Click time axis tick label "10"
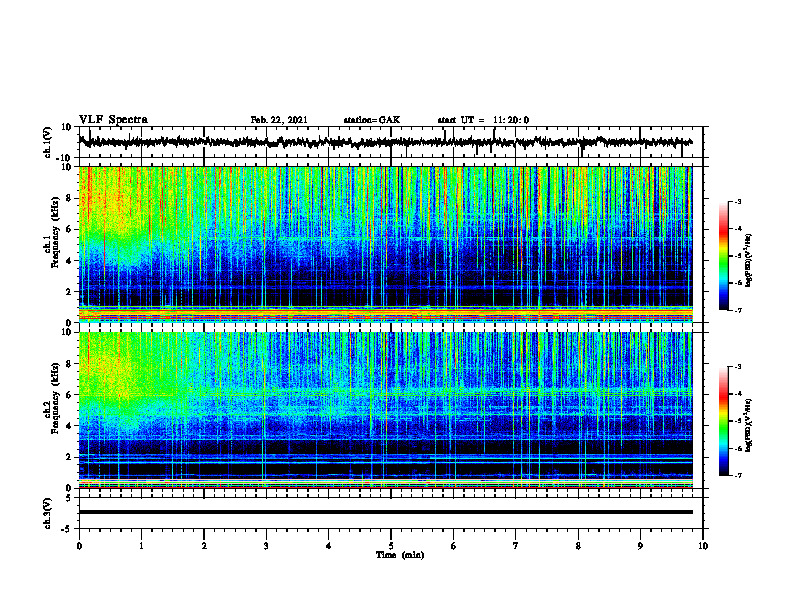The image size is (792, 612). click(x=703, y=546)
